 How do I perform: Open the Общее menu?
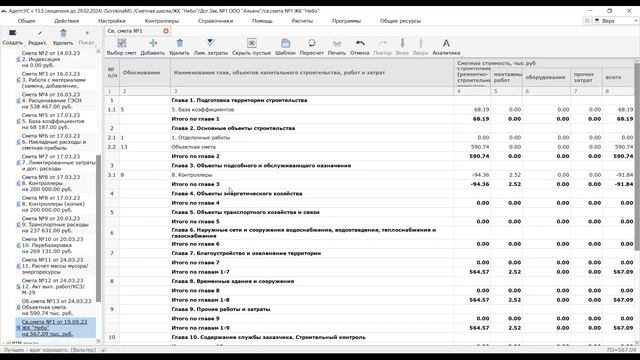pos(27,21)
